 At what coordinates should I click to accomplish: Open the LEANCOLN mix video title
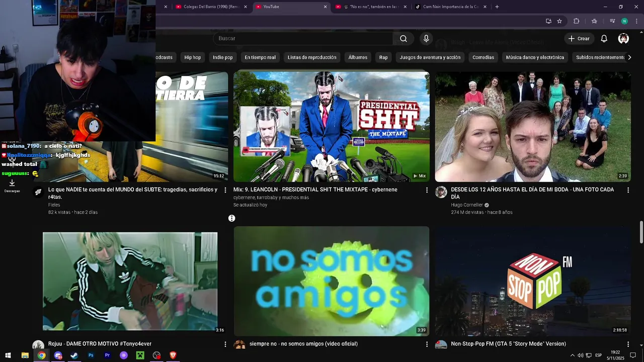pyautogui.click(x=315, y=190)
